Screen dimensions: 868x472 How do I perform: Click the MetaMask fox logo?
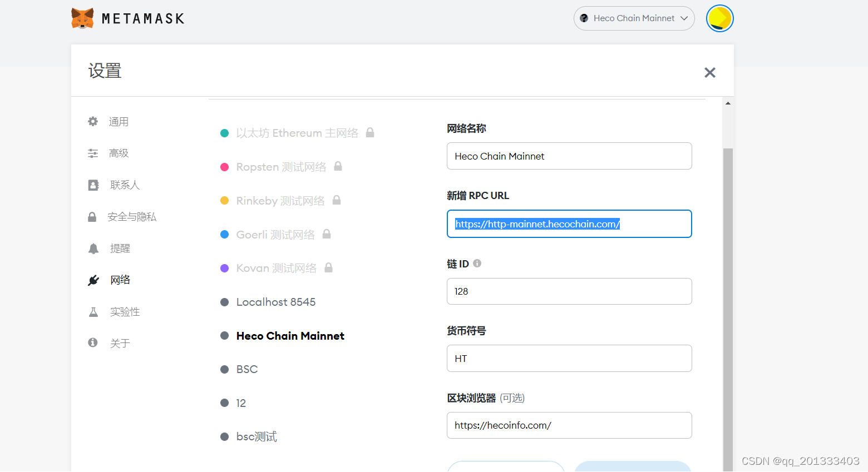82,18
